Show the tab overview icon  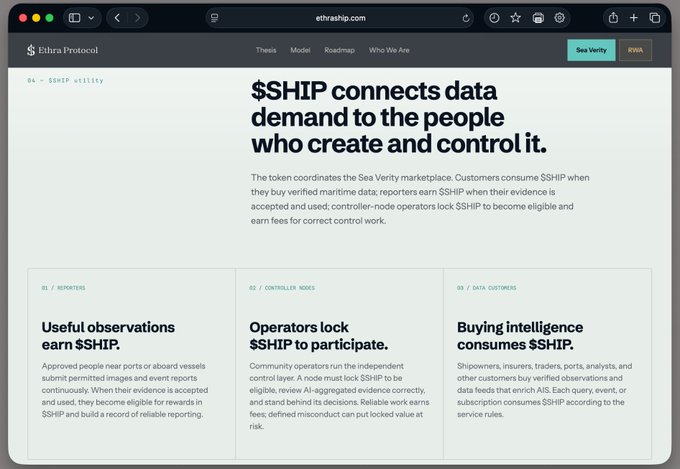[x=655, y=18]
